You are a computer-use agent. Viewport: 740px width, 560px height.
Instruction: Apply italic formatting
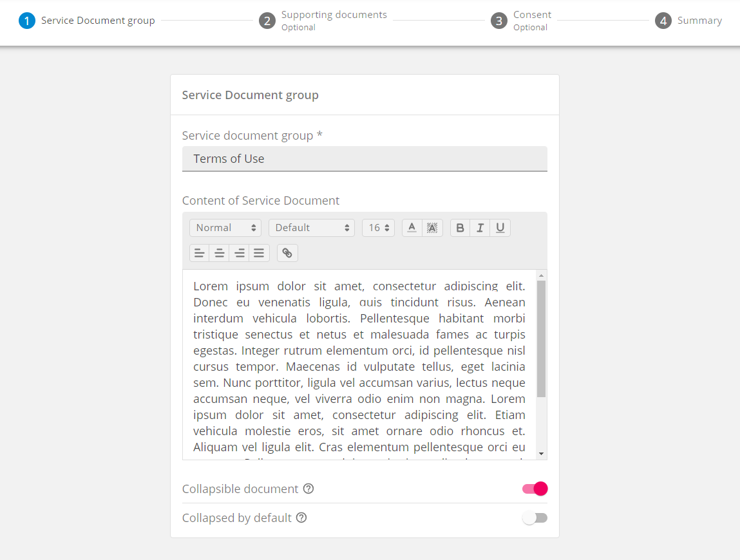tap(480, 227)
